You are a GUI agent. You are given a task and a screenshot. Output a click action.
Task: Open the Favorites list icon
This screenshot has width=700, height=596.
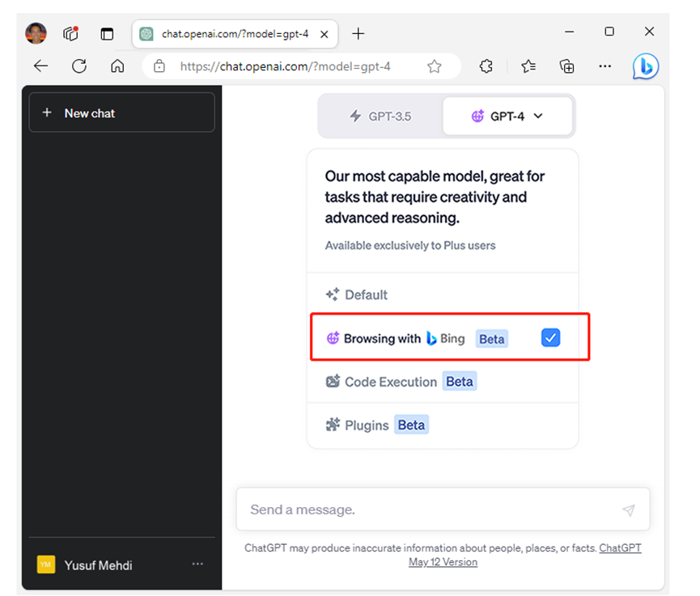528,66
